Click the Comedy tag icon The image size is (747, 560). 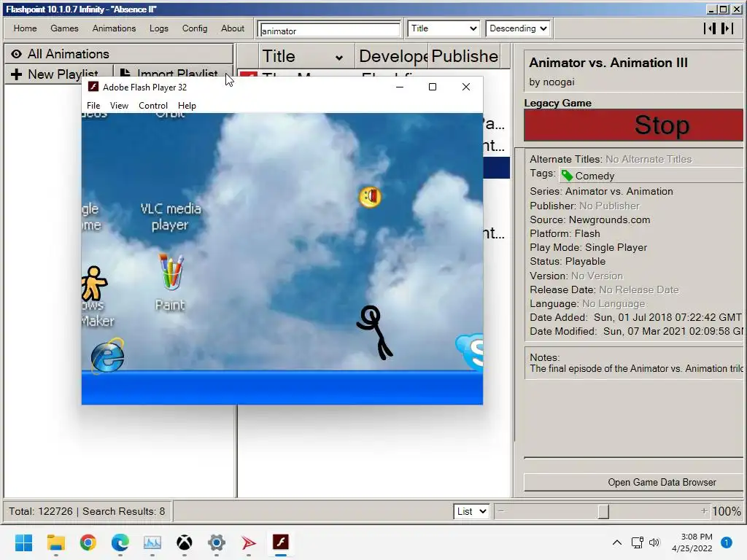567,175
